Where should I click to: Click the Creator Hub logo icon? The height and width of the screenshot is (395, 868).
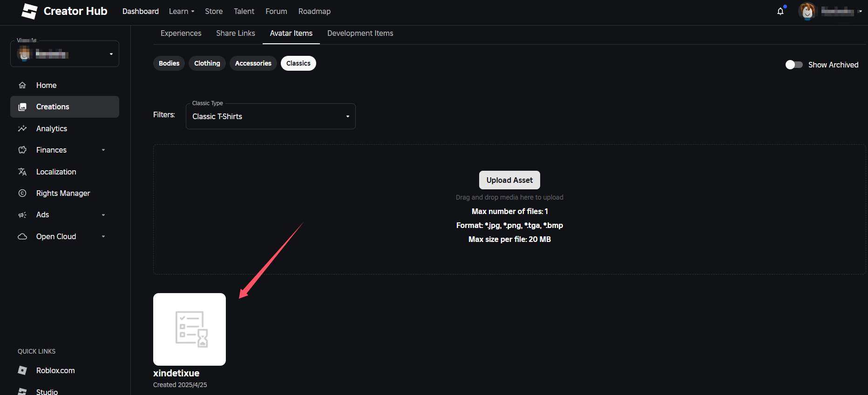(29, 11)
